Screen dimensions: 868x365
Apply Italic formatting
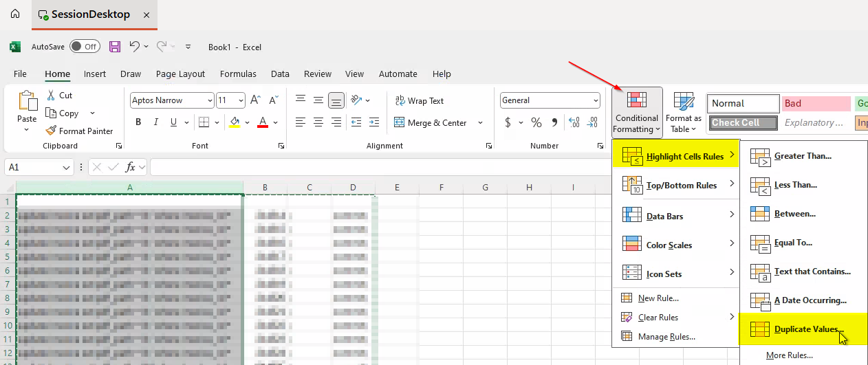point(156,122)
